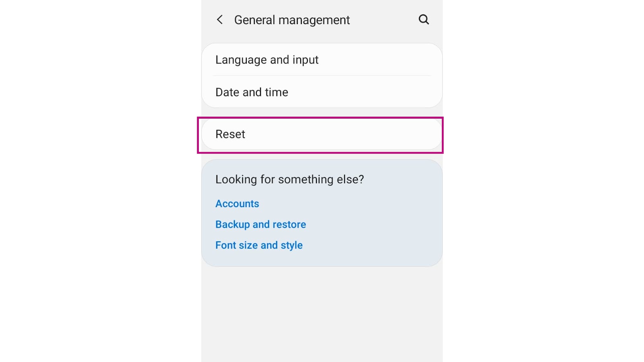Click the word Language in the first row
This screenshot has height=362, width=644.
tap(241, 60)
